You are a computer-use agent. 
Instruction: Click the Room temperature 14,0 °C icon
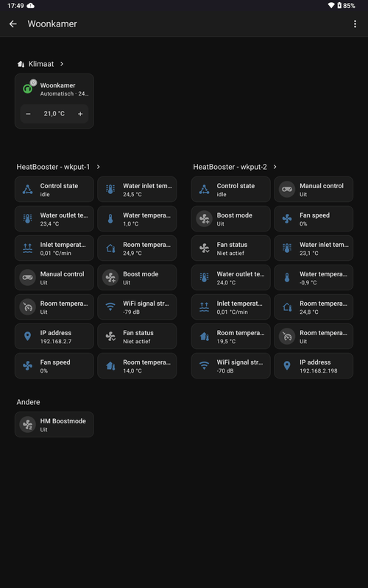110,366
